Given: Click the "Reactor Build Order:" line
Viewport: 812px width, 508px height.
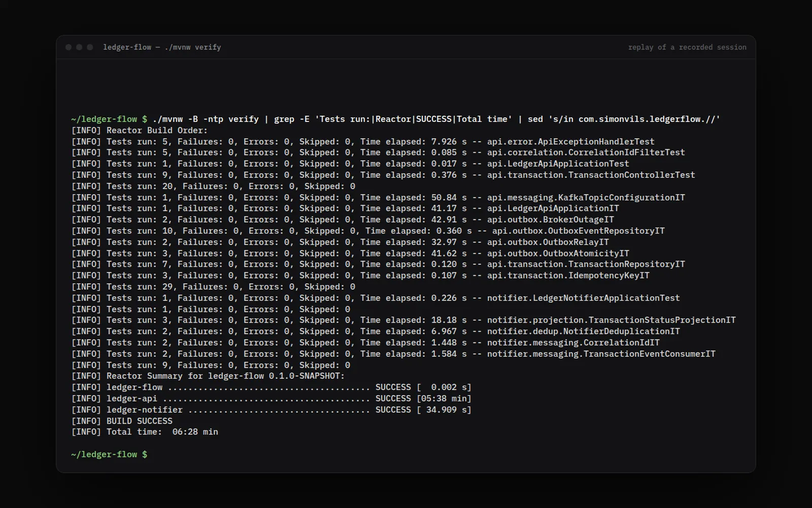Looking at the screenshot, I should [140, 131].
